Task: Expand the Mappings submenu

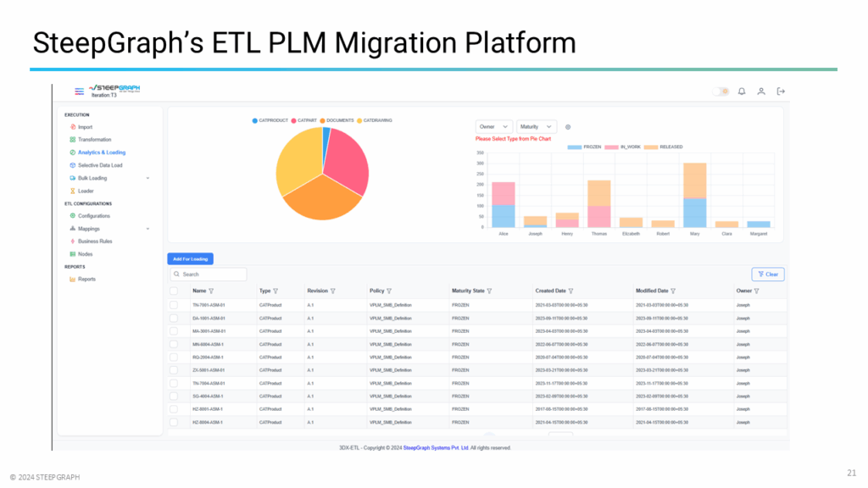Action: pos(147,228)
